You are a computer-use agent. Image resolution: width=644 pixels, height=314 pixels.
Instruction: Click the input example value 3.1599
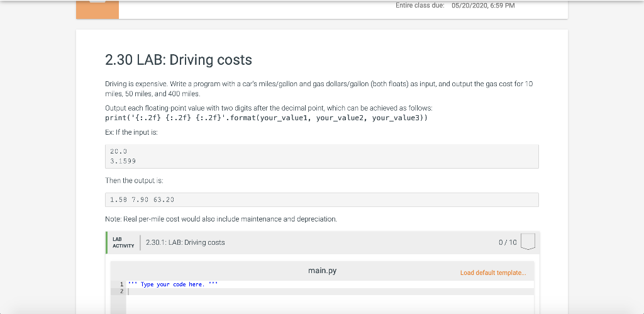(123, 162)
